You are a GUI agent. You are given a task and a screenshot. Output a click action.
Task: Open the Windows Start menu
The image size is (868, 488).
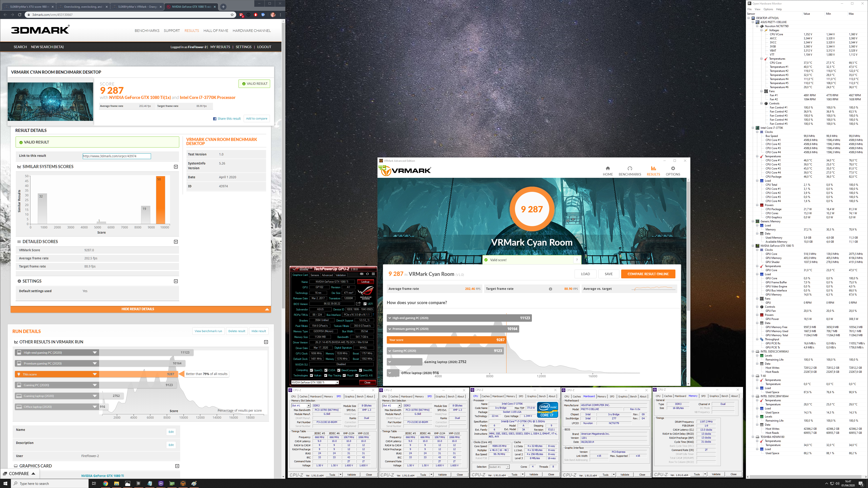click(x=5, y=483)
